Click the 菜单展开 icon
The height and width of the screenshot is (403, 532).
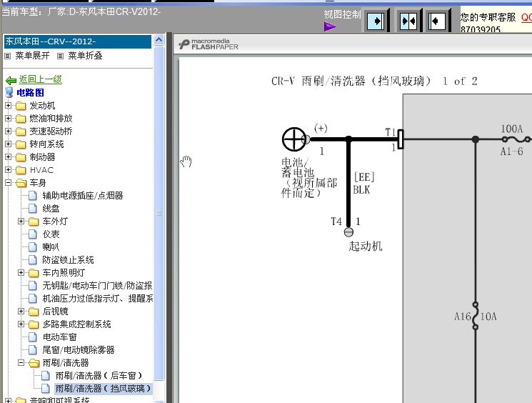7,56
